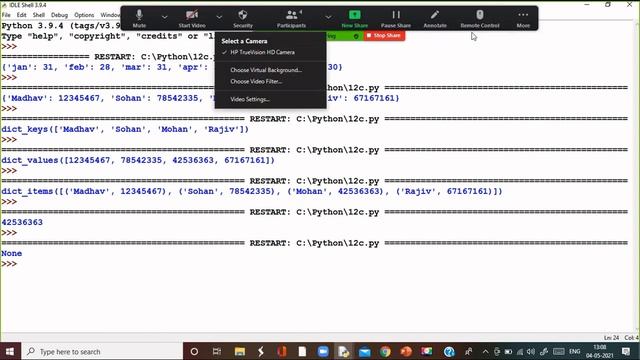The image size is (640, 360).
Task: Open Cortana circle icon on taskbar
Action: coord(194,351)
